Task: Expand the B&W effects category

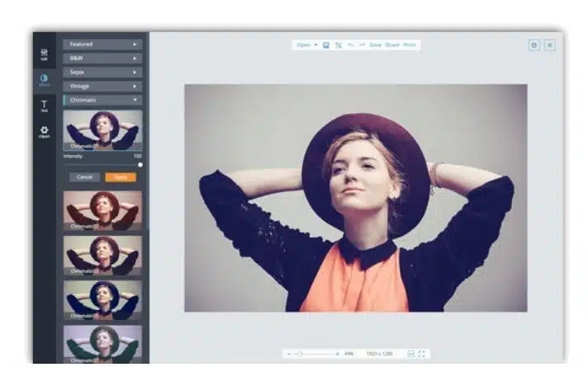Action: tap(102, 58)
